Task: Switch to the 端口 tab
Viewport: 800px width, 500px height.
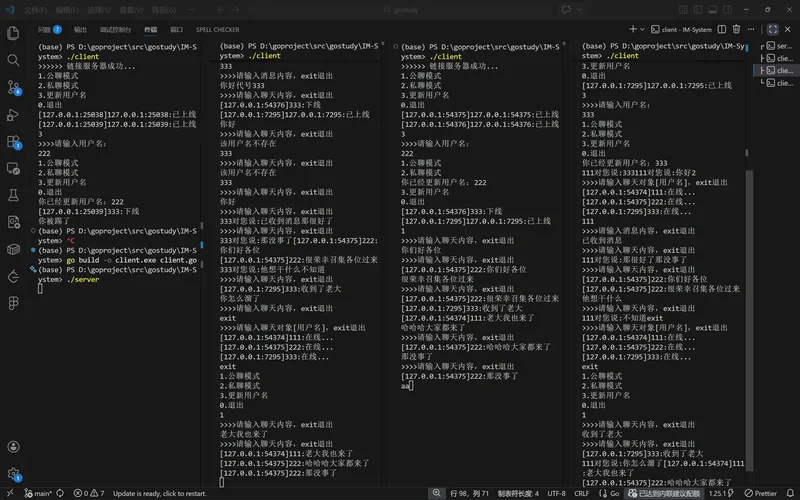Action: [x=177, y=30]
